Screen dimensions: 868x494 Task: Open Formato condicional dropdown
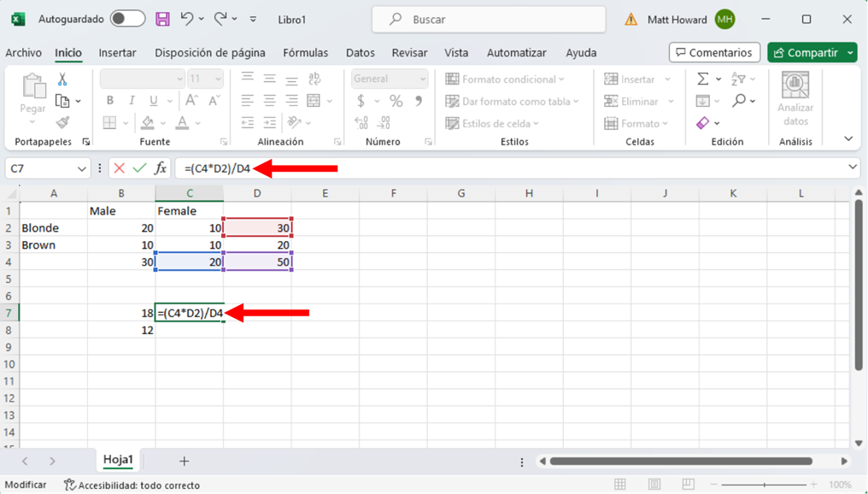505,79
